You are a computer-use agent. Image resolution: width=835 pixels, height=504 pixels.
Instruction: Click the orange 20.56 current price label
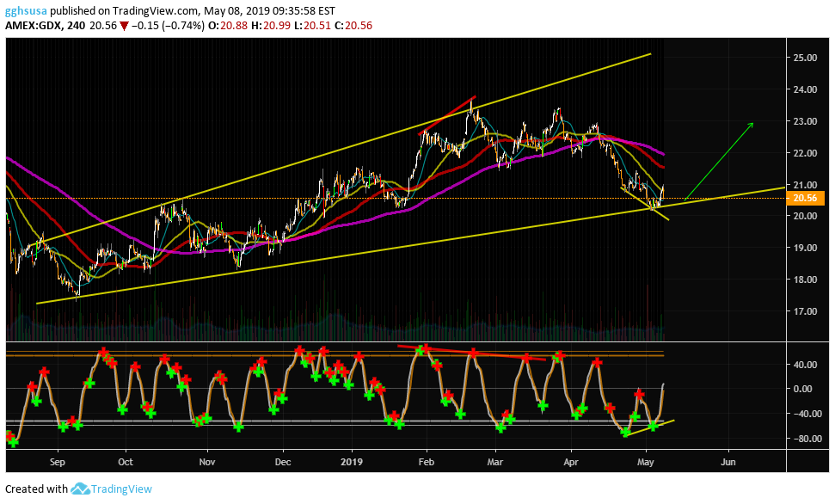pyautogui.click(x=805, y=198)
